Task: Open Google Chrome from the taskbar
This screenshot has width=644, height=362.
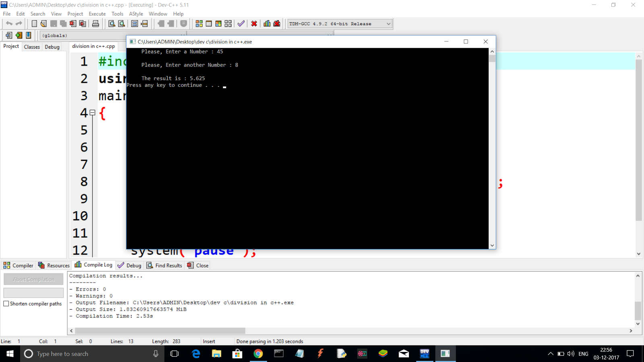Action: 258,354
